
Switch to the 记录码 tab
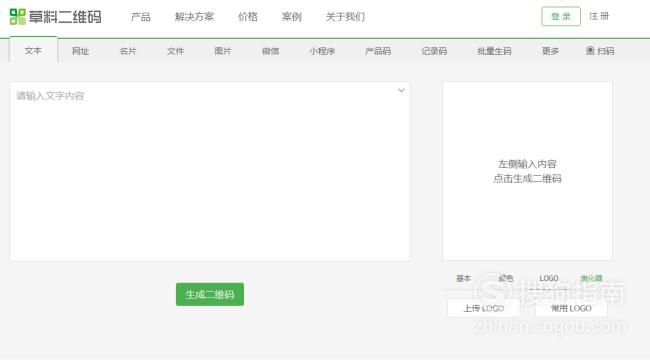click(x=434, y=51)
